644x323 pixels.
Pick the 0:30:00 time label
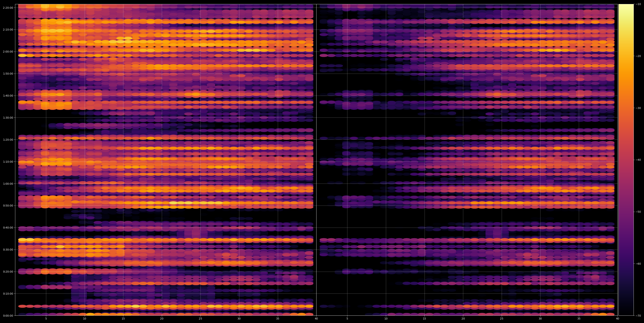point(8,250)
